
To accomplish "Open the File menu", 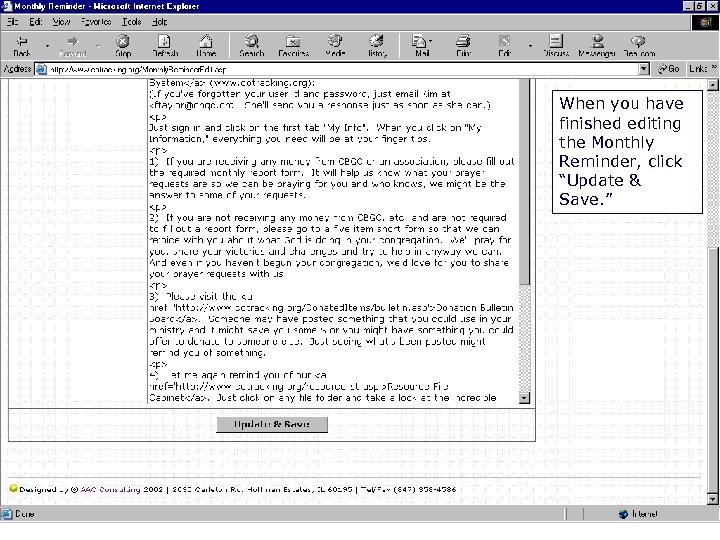I will point(12,22).
